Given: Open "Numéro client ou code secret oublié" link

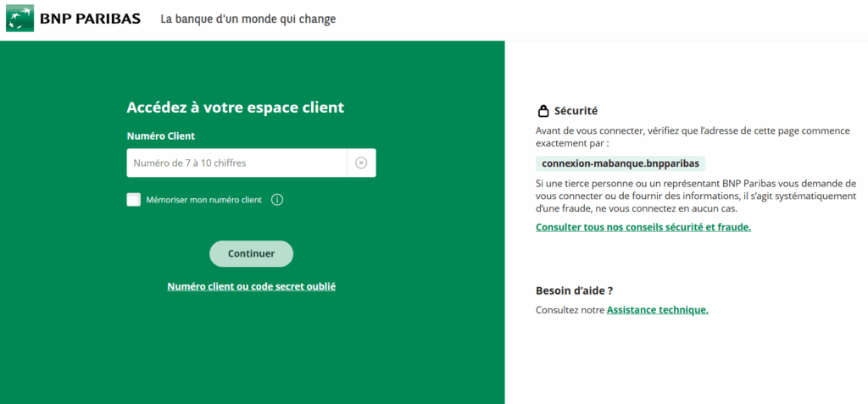Looking at the screenshot, I should (x=252, y=286).
